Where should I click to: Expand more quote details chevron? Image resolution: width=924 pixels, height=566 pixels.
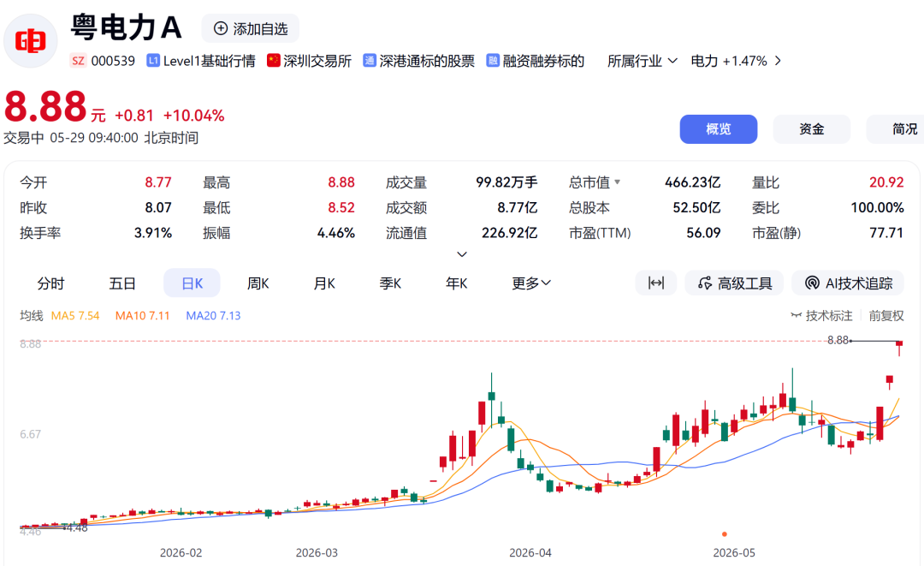click(x=462, y=254)
